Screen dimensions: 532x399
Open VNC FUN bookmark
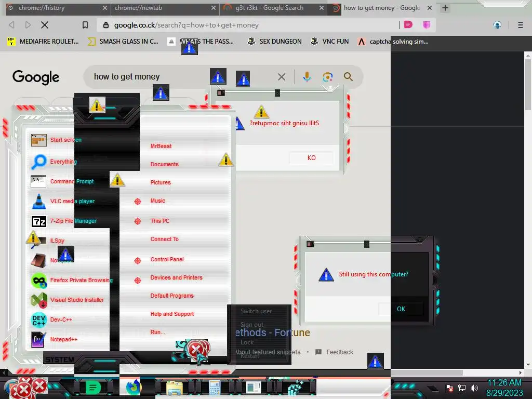tap(330, 42)
